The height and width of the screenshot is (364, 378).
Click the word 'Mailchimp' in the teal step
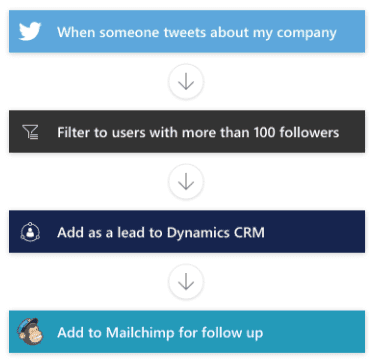(x=140, y=333)
